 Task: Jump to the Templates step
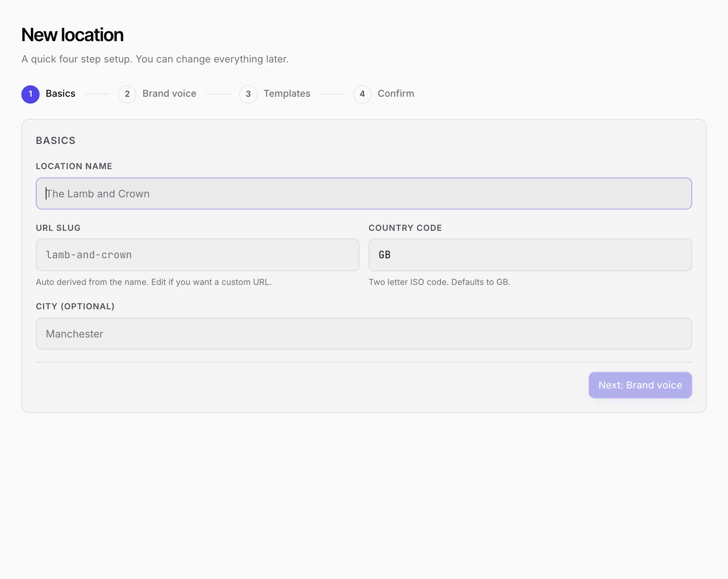pyautogui.click(x=275, y=94)
